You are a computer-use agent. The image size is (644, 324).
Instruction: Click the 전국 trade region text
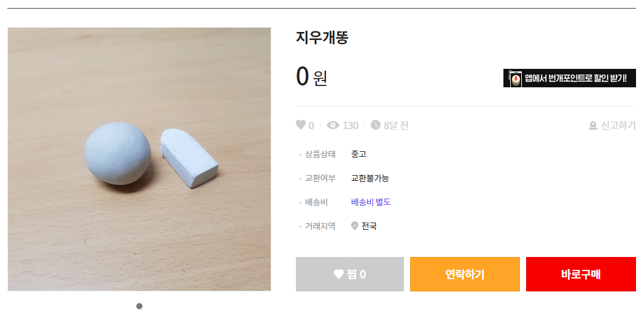pos(369,226)
